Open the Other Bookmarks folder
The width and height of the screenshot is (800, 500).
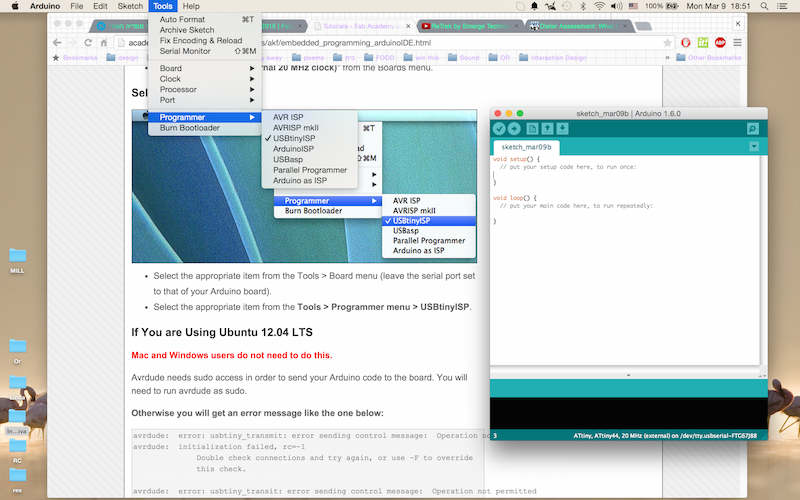[x=709, y=58]
